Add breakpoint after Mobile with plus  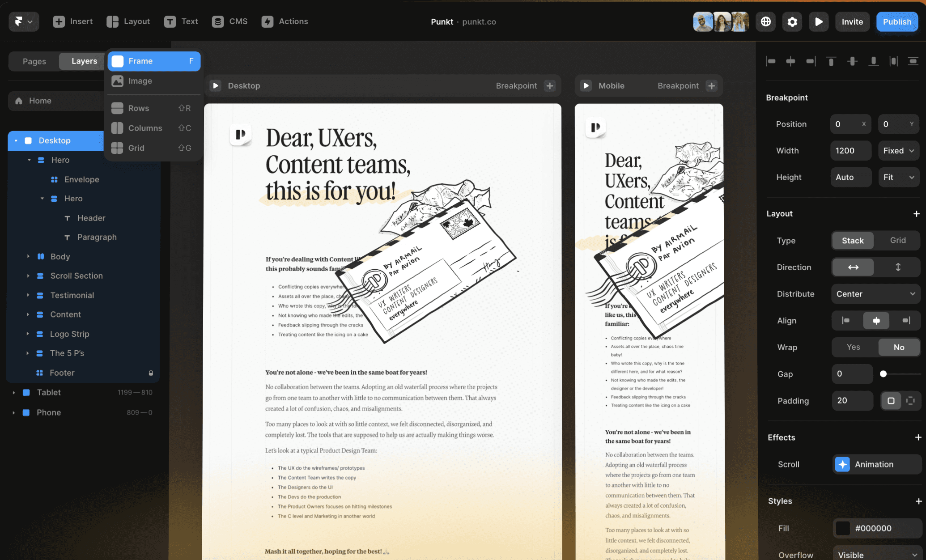712,85
